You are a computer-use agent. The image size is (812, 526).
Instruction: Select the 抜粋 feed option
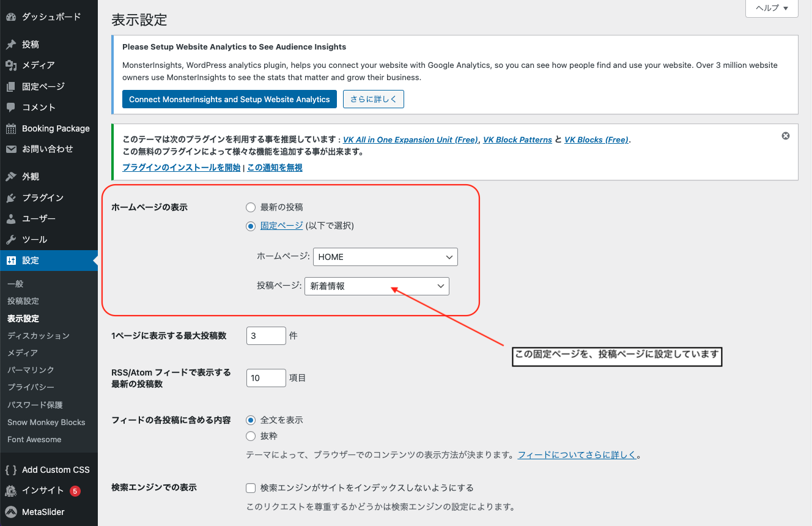click(251, 436)
